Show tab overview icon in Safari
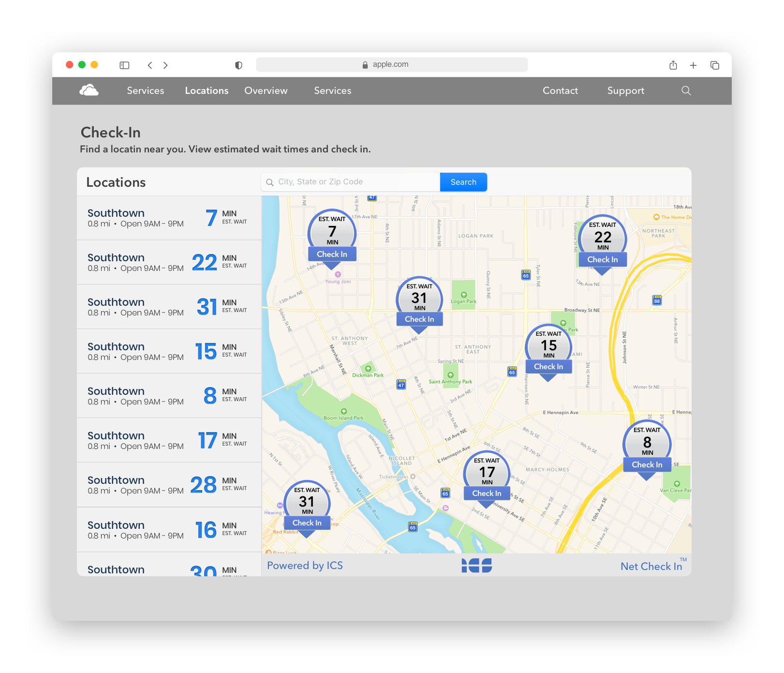 click(x=714, y=65)
